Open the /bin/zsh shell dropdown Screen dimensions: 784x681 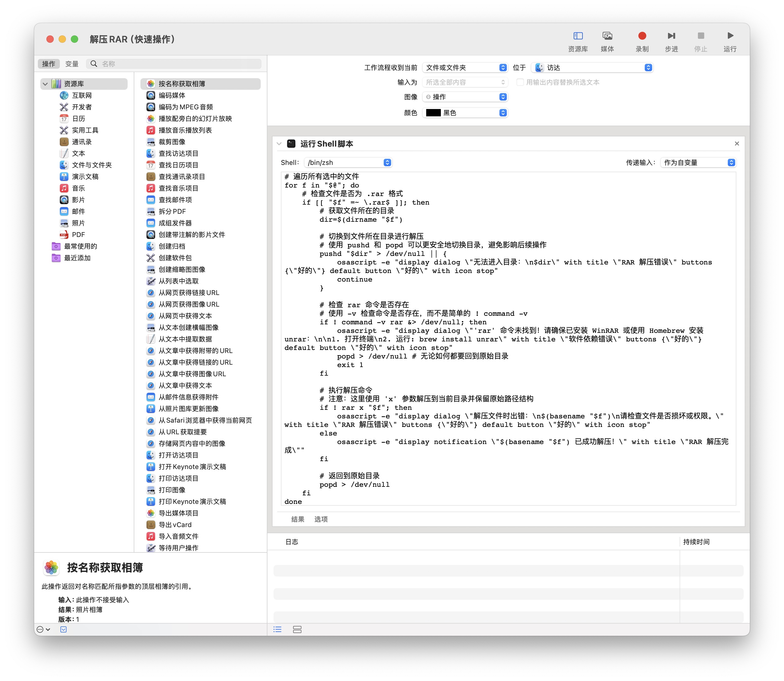click(x=348, y=163)
